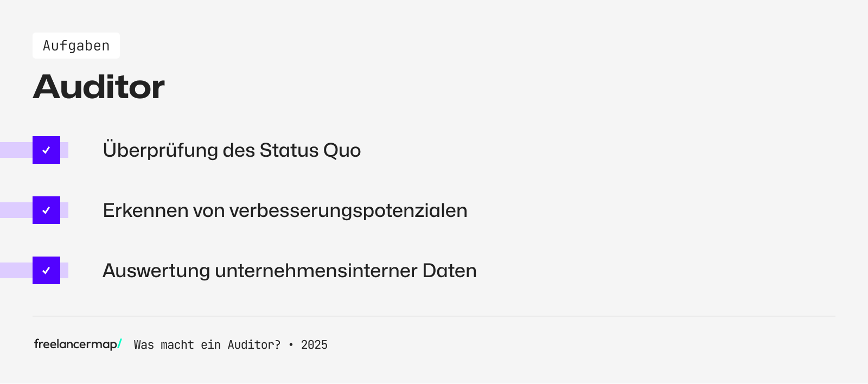The width and height of the screenshot is (868, 384).
Task: Click the year 2025 in footer
Action: [314, 345]
